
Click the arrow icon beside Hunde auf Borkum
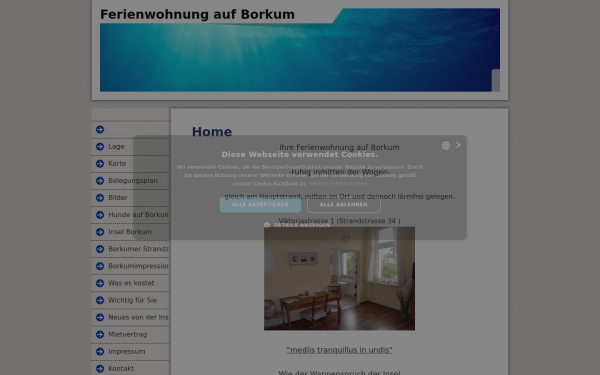(x=100, y=215)
